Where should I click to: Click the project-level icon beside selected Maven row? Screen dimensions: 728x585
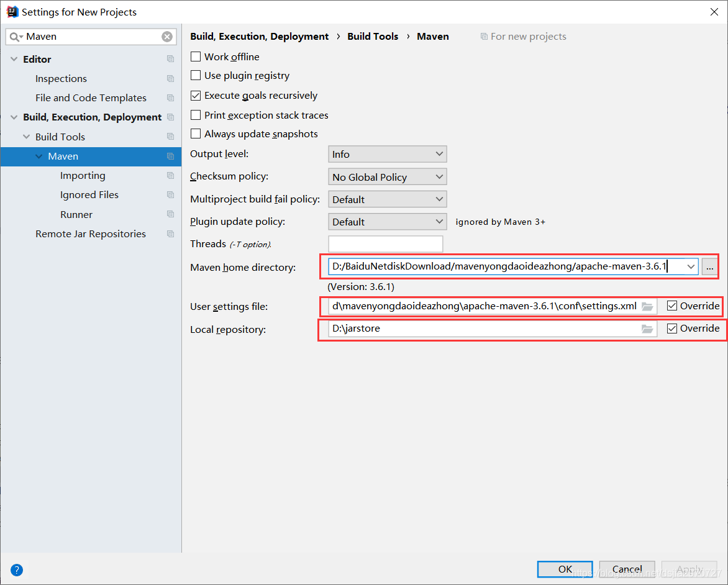click(170, 156)
